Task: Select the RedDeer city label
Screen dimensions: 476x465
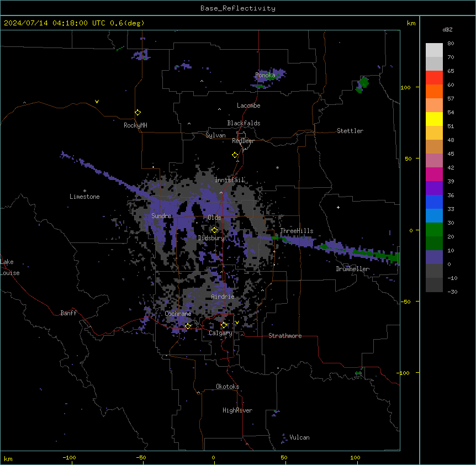Action: pyautogui.click(x=243, y=141)
